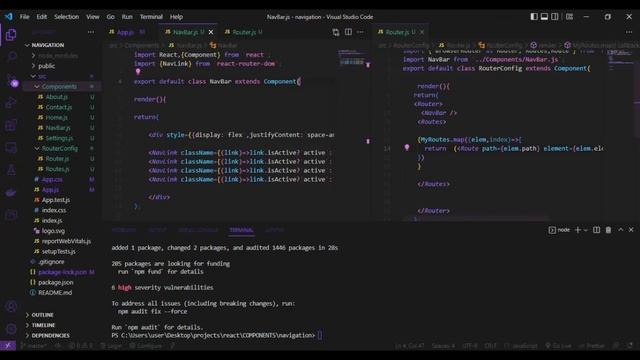Open Settings.js in the explorer
This screenshot has height=360, width=640.
click(x=59, y=138)
